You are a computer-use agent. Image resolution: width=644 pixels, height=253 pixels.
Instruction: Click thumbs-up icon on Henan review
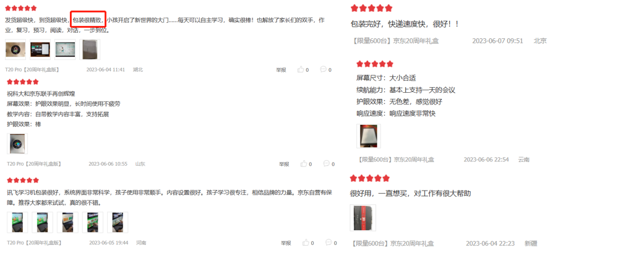pyautogui.click(x=304, y=242)
